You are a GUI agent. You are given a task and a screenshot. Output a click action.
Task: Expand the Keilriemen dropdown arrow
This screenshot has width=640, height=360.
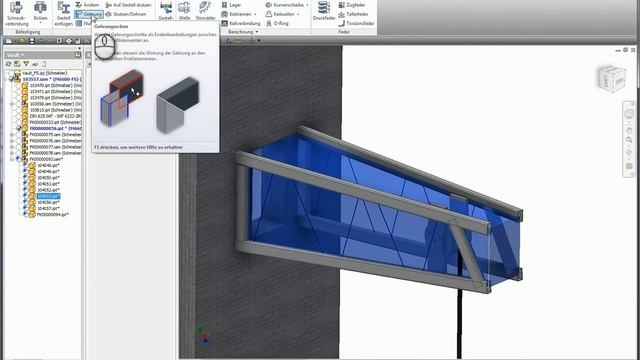256,15
